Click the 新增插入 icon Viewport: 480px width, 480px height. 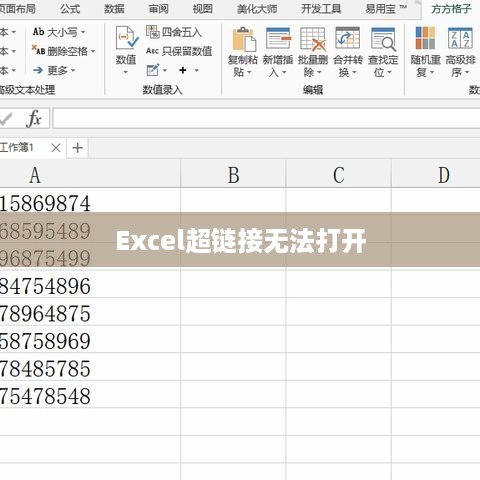pos(278,38)
